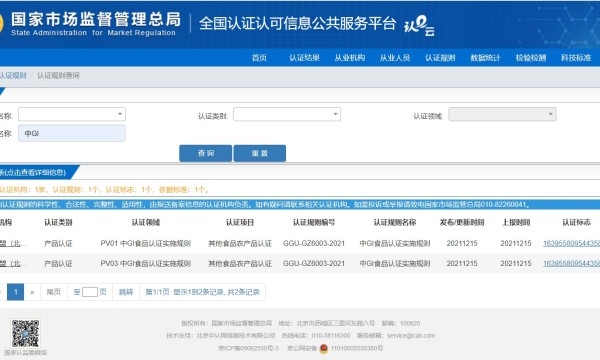The height and width of the screenshot is (360, 600).
Task: Click the 认证项目 column header
Action: pyautogui.click(x=240, y=222)
